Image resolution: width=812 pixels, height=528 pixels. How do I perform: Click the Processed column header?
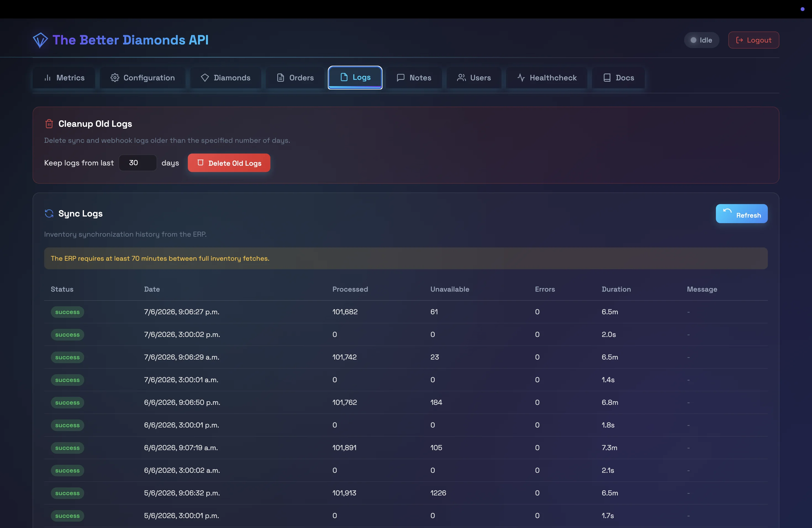pyautogui.click(x=350, y=289)
